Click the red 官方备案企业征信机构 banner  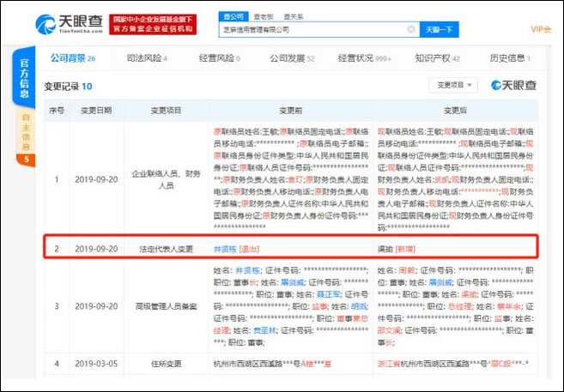[x=153, y=24]
